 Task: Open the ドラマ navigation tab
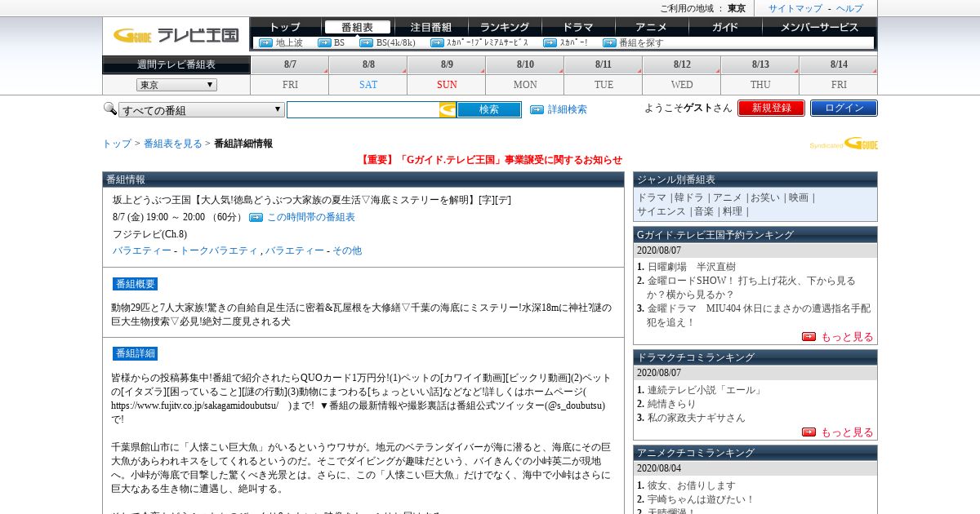(578, 27)
